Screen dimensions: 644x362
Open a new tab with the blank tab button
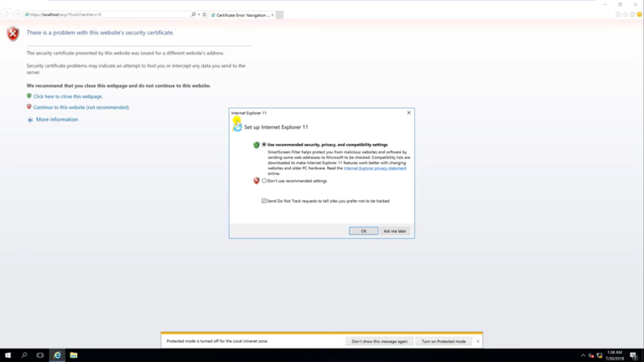(x=279, y=15)
